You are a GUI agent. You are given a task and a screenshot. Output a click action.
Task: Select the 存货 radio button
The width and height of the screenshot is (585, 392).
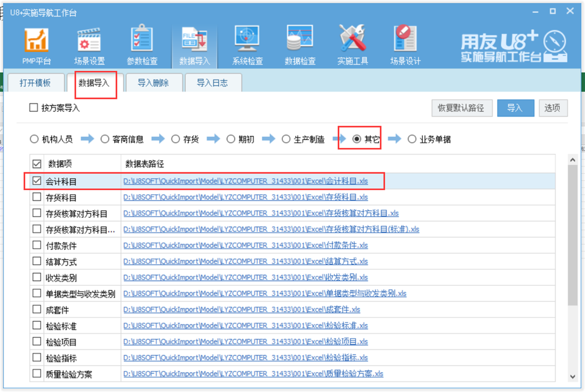pos(175,139)
